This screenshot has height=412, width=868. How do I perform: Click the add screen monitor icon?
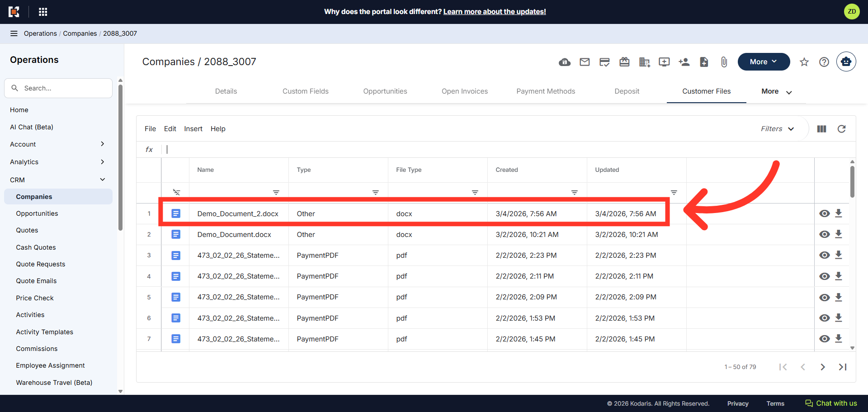click(x=664, y=62)
